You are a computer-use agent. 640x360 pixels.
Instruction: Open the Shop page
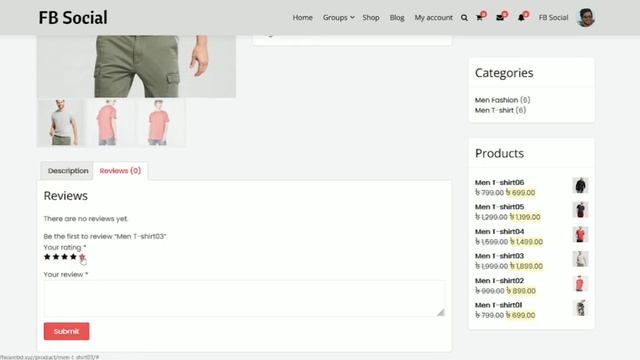(x=371, y=18)
